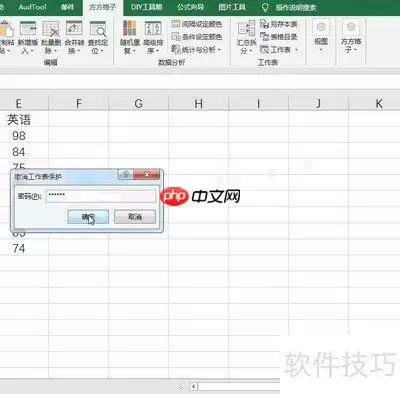Image resolution: width=400 pixels, height=394 pixels.
Task: Select column H header
Action: coord(199,103)
